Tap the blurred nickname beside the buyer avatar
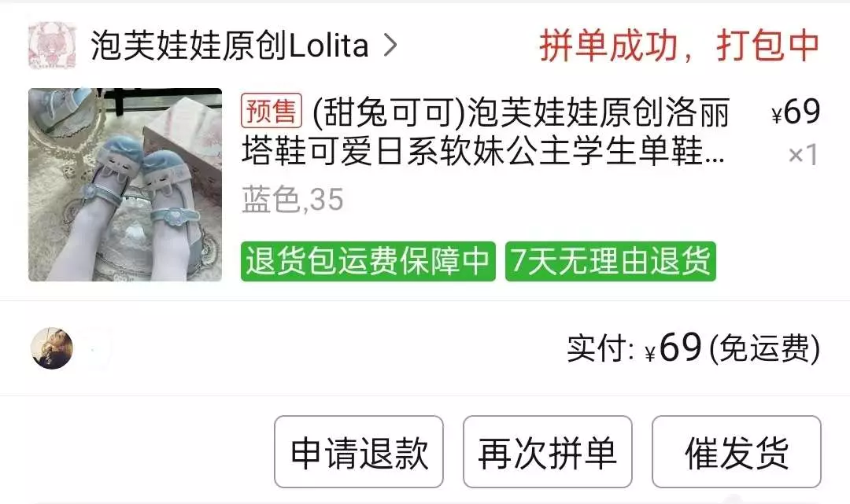The width and height of the screenshot is (850, 504). pos(94,349)
